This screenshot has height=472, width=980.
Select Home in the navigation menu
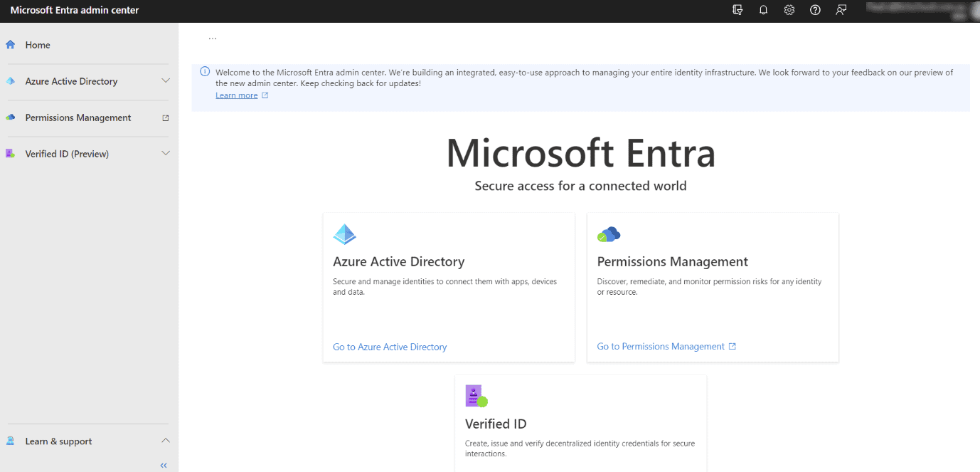38,44
